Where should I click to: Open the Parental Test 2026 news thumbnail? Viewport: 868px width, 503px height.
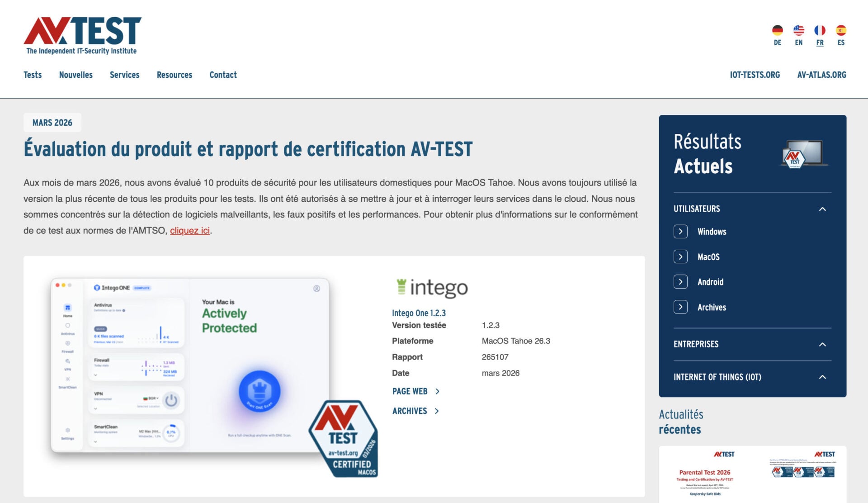[x=752, y=474]
